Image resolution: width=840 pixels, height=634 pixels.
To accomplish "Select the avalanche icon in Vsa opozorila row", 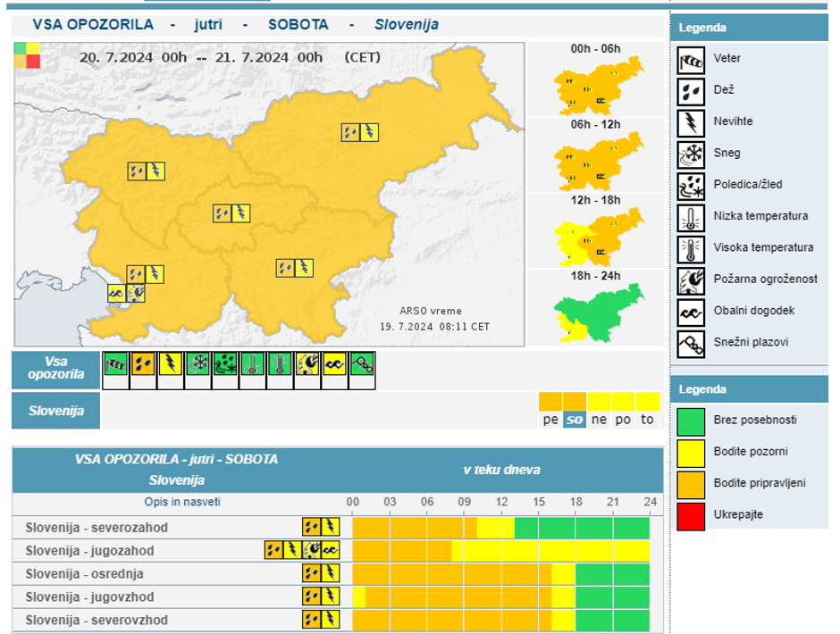I will tap(362, 363).
